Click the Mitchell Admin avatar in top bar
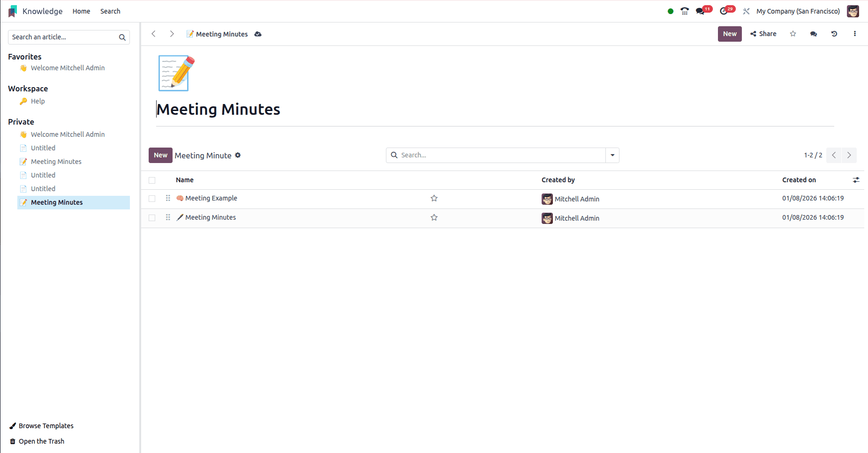Screen dimensions: 868x453 [853, 11]
